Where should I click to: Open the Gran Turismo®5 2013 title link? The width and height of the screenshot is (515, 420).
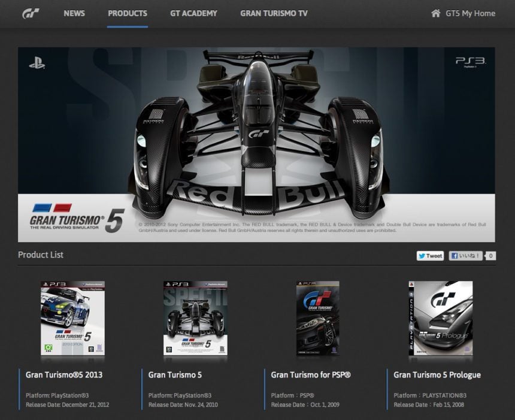click(x=64, y=374)
